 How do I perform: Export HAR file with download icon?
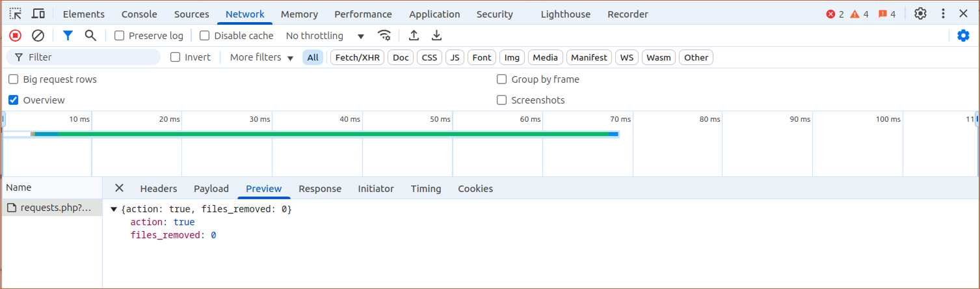tap(437, 36)
